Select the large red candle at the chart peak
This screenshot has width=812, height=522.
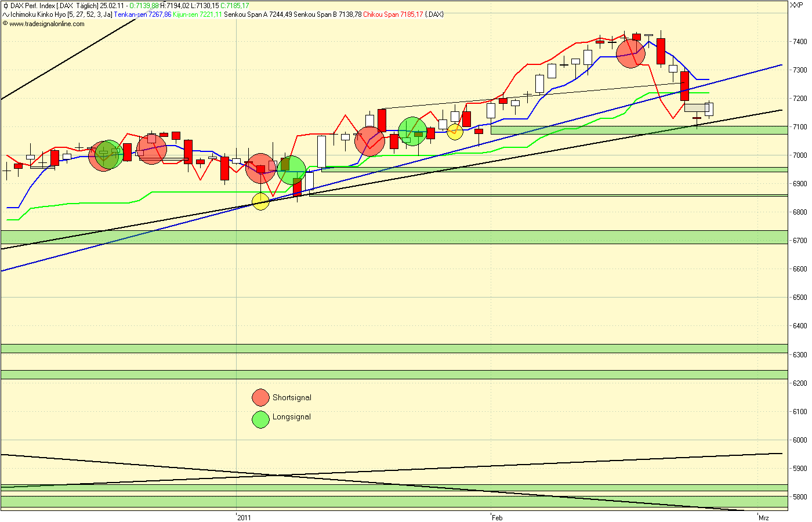[x=660, y=52]
